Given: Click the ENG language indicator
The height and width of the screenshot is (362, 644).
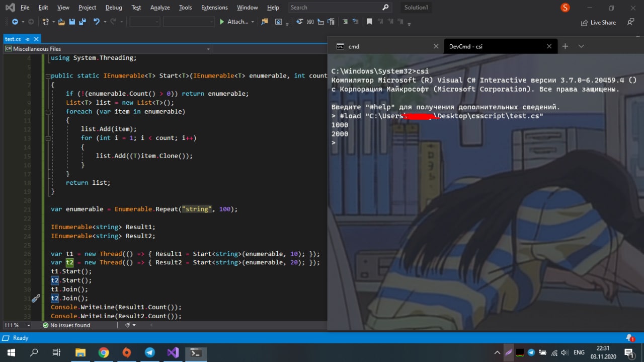Looking at the screenshot, I should click(x=579, y=352).
